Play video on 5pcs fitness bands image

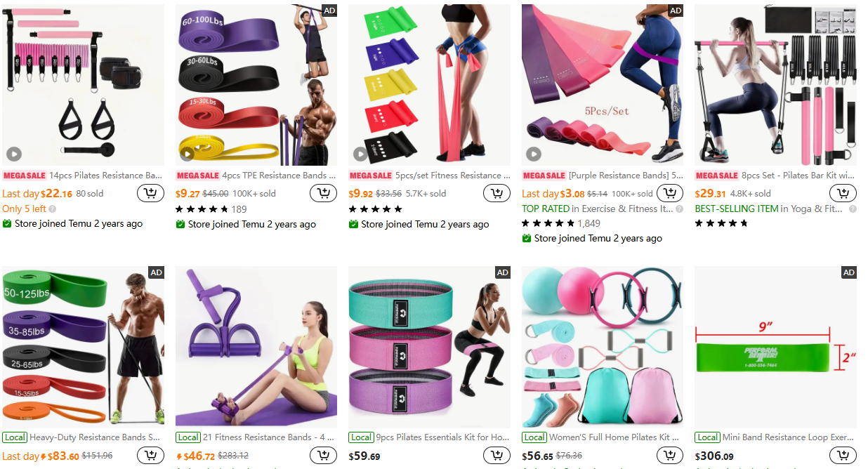(x=360, y=154)
